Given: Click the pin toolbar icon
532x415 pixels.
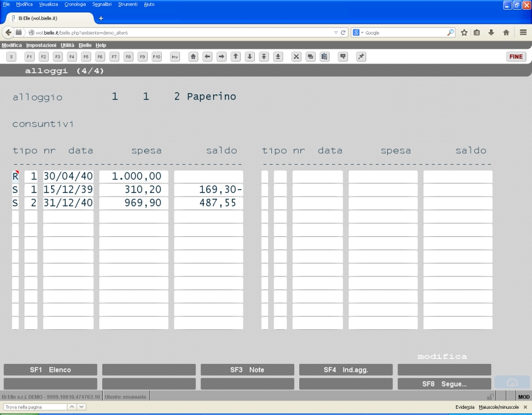Looking at the screenshot, I should pyautogui.click(x=361, y=57).
